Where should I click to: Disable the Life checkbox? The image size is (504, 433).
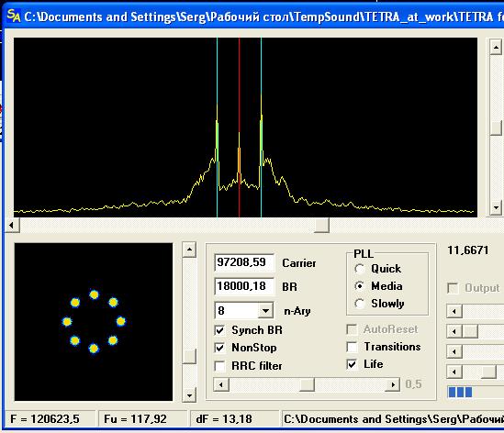[352, 364]
